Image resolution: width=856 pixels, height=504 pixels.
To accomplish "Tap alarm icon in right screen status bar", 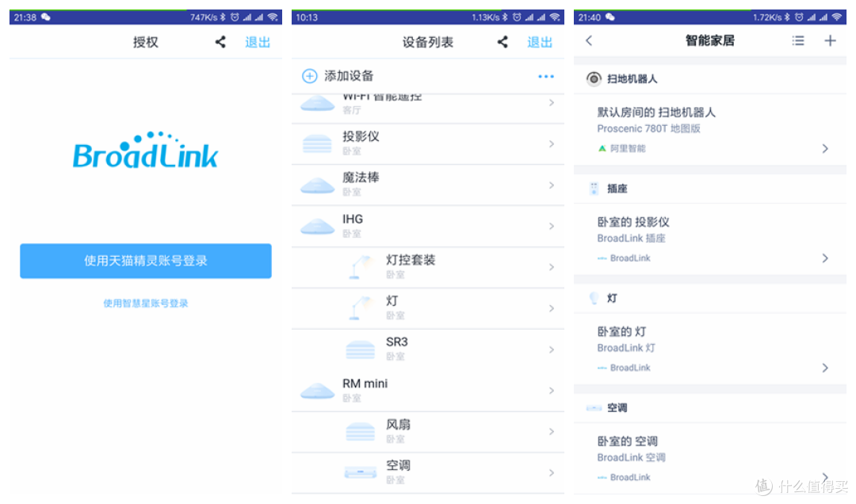I will [x=799, y=17].
